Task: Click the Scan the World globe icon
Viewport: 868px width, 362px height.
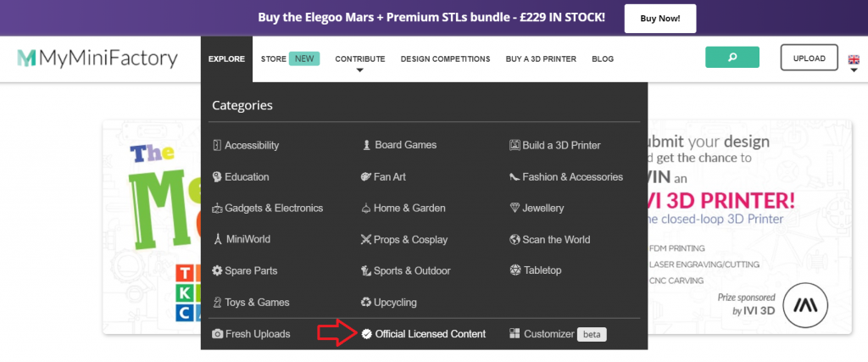Action: pos(515,240)
